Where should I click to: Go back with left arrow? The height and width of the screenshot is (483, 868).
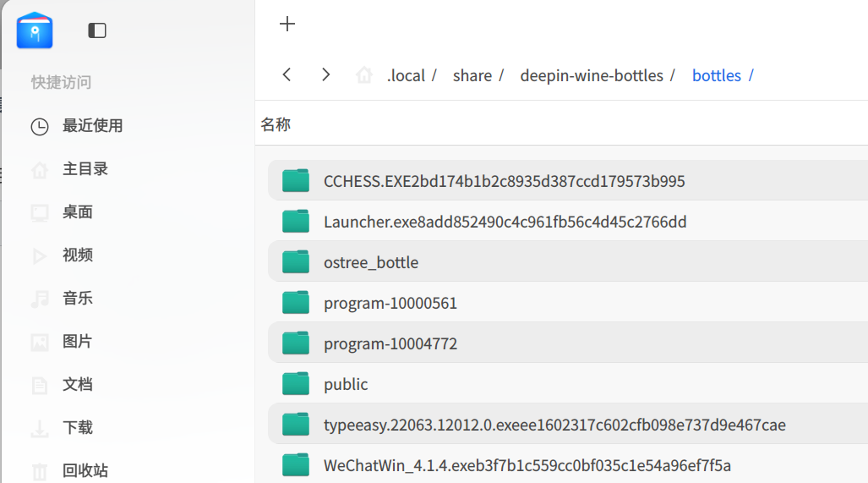tap(287, 75)
